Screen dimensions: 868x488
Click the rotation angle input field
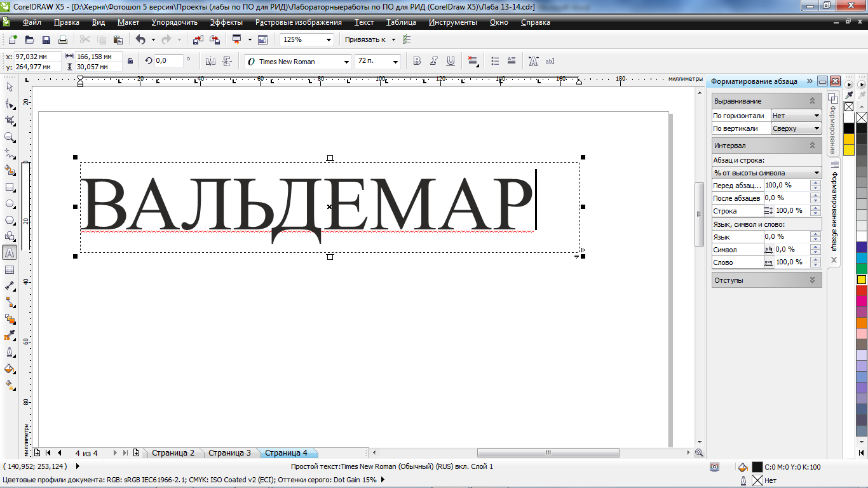pos(169,61)
